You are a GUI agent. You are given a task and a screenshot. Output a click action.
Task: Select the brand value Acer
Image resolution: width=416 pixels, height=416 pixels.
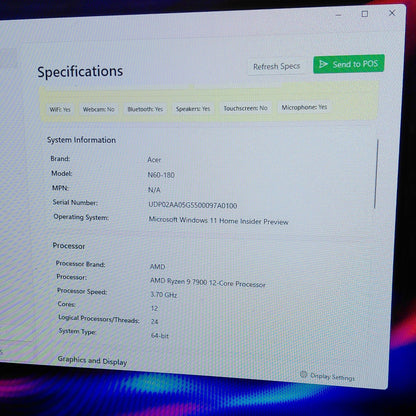[154, 160]
